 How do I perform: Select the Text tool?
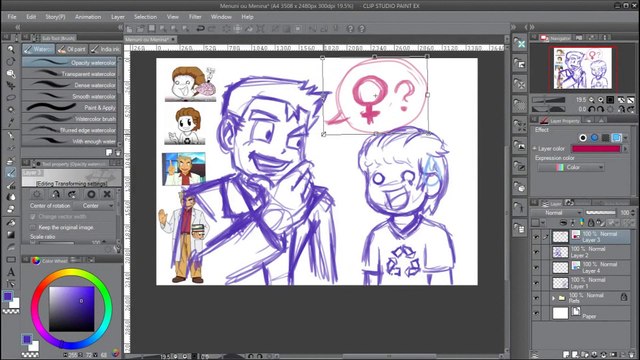point(11,271)
